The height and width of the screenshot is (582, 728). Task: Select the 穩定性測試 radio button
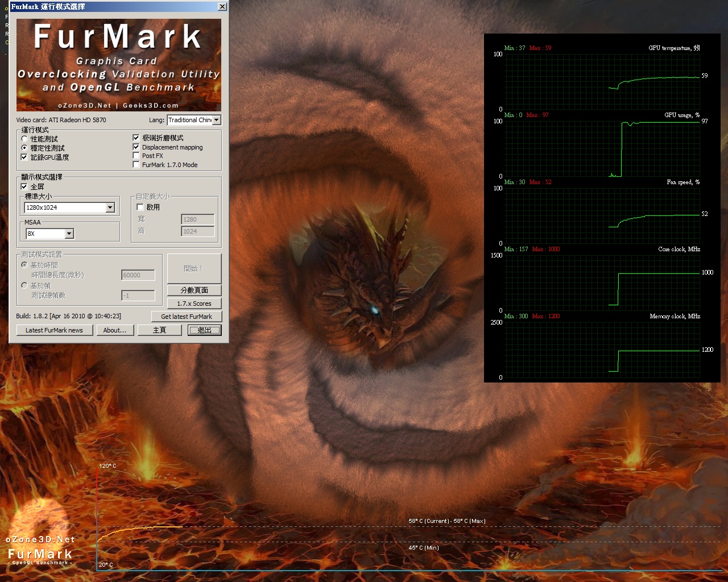[24, 148]
